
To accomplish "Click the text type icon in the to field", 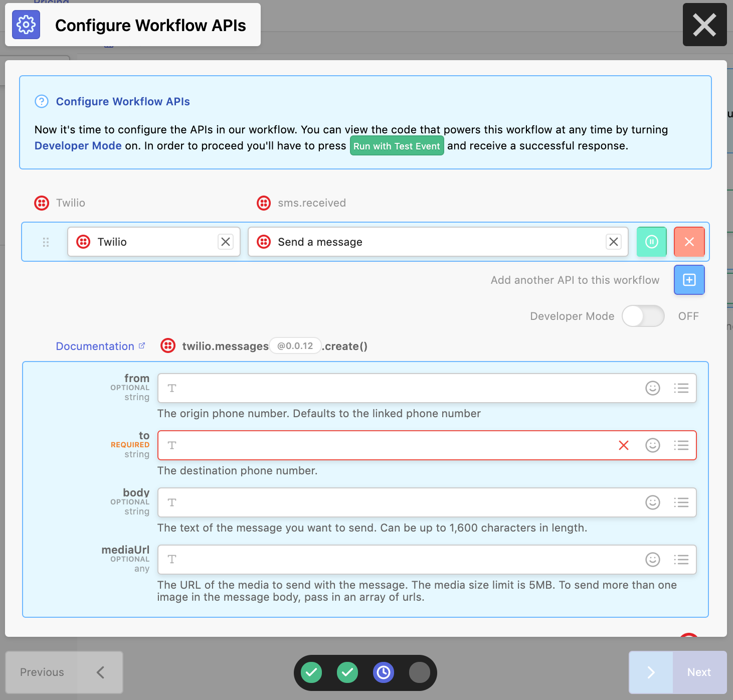I will click(172, 445).
